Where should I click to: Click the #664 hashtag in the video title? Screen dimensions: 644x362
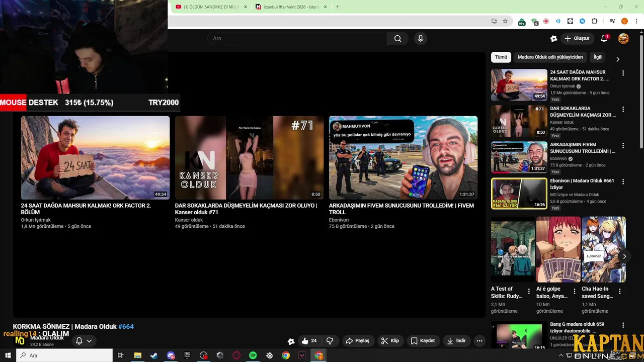(x=126, y=327)
